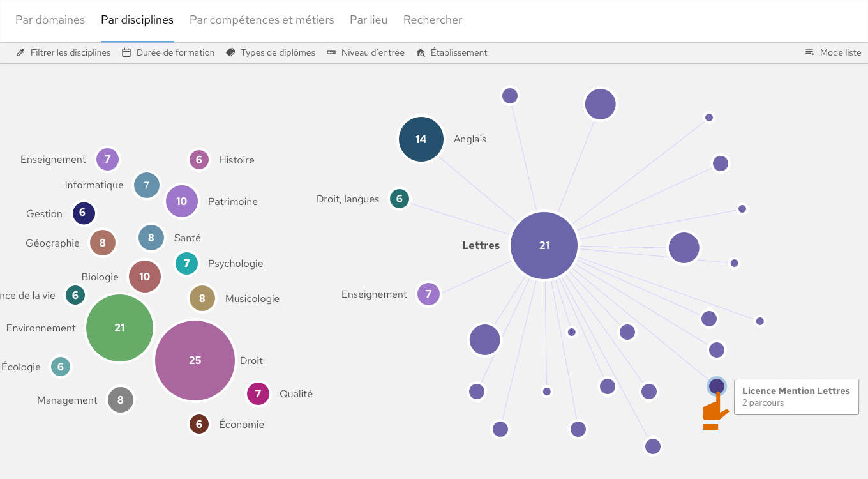Screen dimensions: 868x479
Task: Open the Par domaines tab
Action: pyautogui.click(x=50, y=20)
